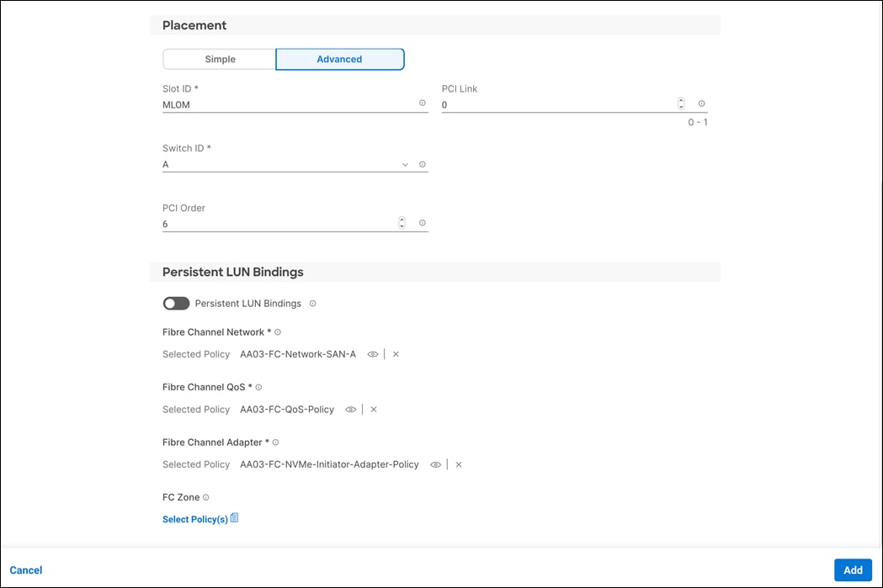Open the Fibre Channel Network info icon

278,331
